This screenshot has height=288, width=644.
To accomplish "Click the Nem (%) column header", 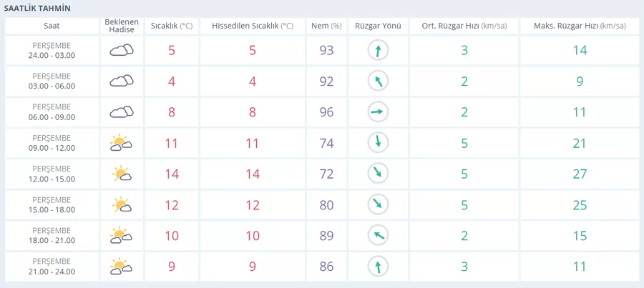I will point(326,26).
